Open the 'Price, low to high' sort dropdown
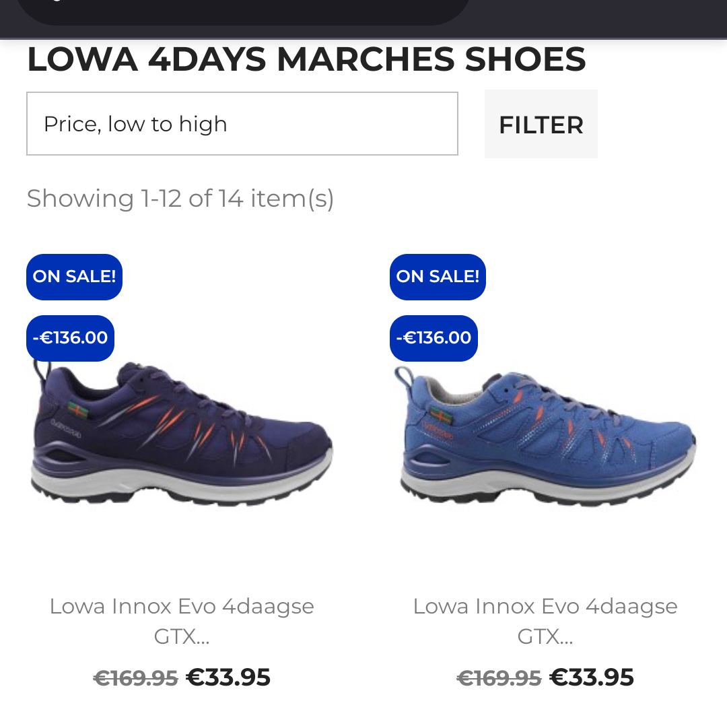 [x=242, y=124]
